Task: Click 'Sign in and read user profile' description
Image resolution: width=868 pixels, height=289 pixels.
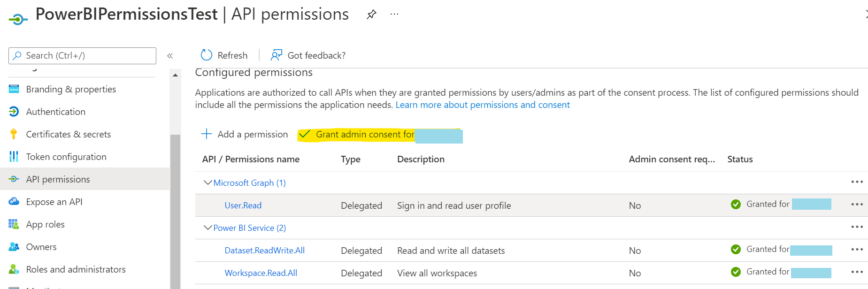Action: coord(454,205)
